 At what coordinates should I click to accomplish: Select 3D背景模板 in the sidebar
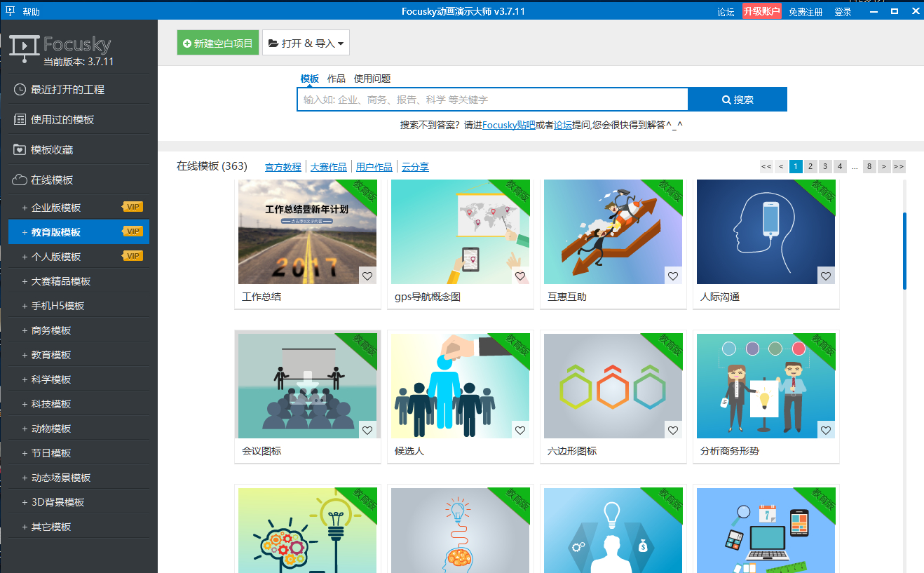(x=79, y=502)
